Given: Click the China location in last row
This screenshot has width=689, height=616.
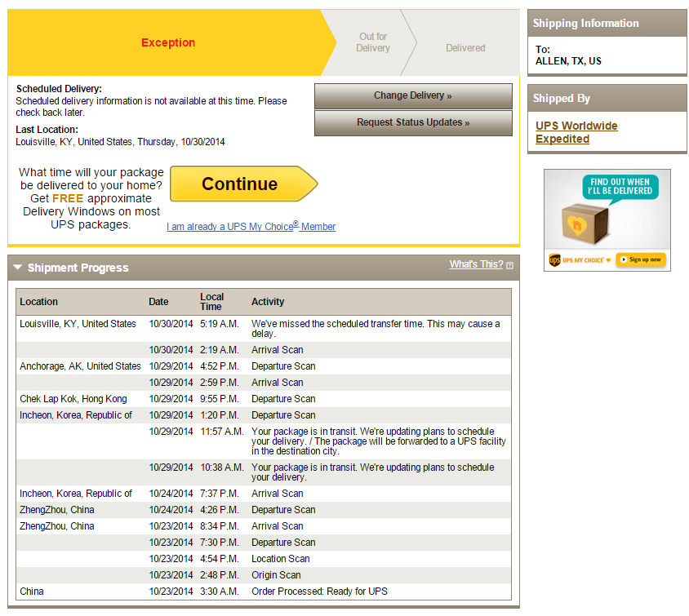Looking at the screenshot, I should click(x=32, y=592).
